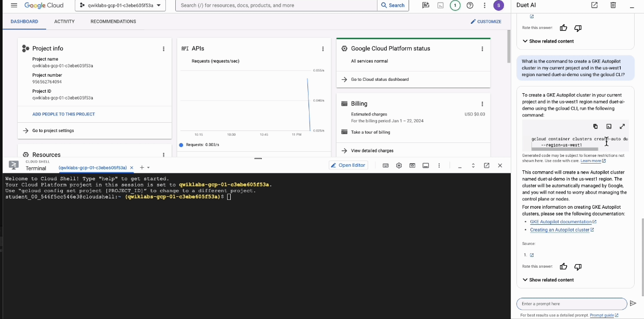Open Duet AI chat in new window
Image resolution: width=644 pixels, height=319 pixels.
click(594, 5)
